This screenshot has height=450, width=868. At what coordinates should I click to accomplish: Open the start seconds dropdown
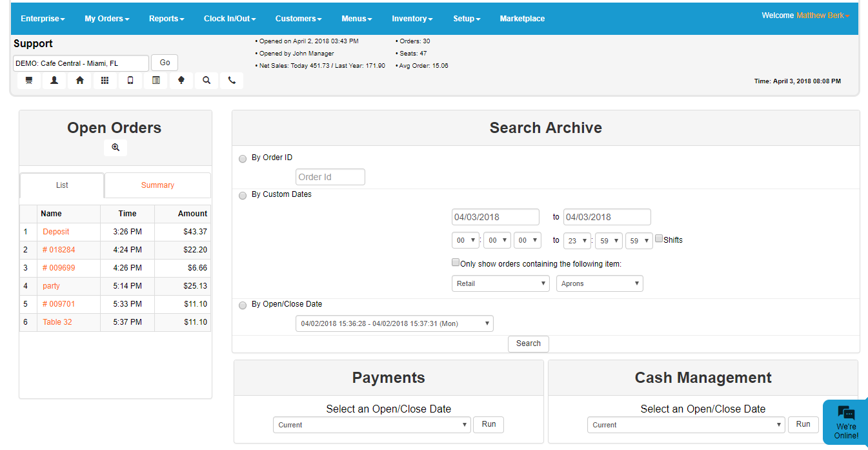(x=527, y=240)
